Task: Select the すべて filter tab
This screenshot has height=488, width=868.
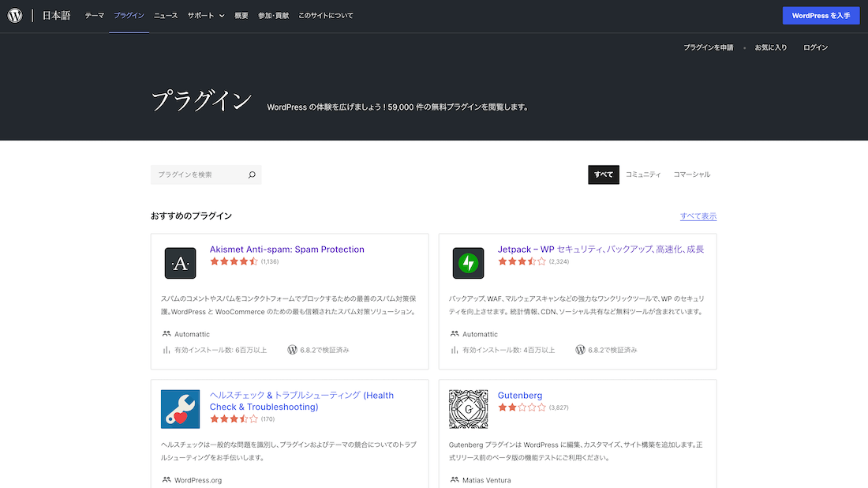Action: click(x=604, y=175)
